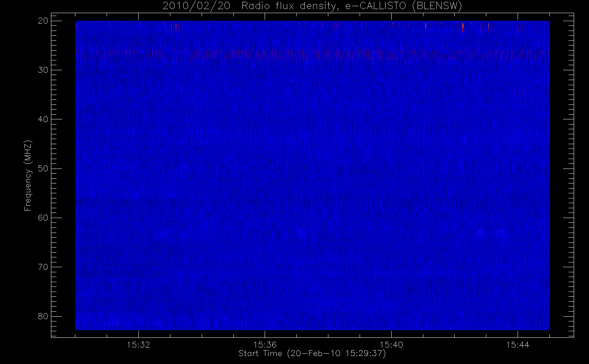
Task: Click the 50 frequency tick label
Action: point(43,169)
